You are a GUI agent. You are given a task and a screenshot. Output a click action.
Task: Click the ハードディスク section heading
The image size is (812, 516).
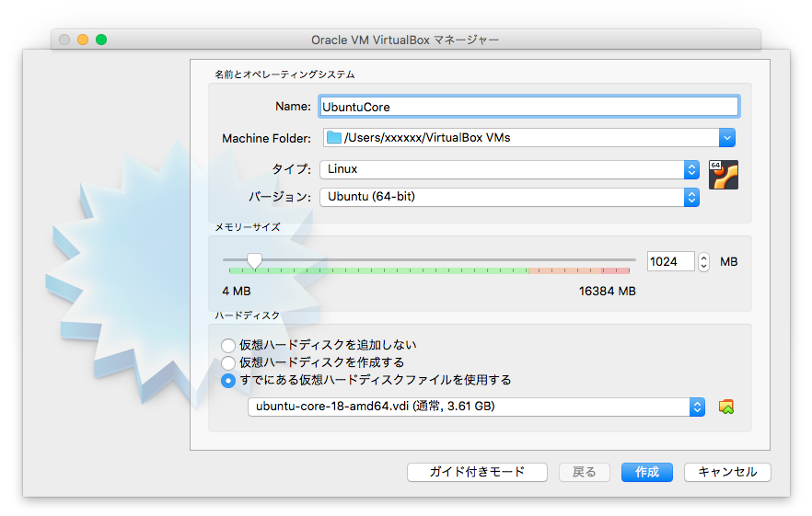pos(247,315)
